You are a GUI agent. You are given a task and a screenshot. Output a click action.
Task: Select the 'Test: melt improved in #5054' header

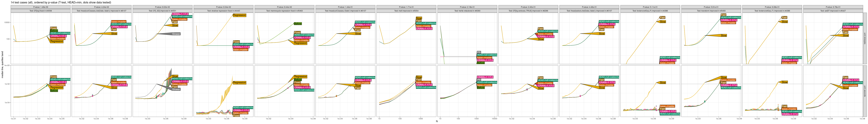tap(406, 11)
